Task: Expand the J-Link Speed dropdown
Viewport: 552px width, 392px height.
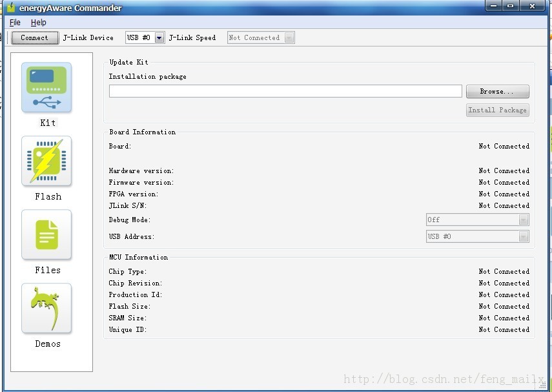Action: [289, 37]
